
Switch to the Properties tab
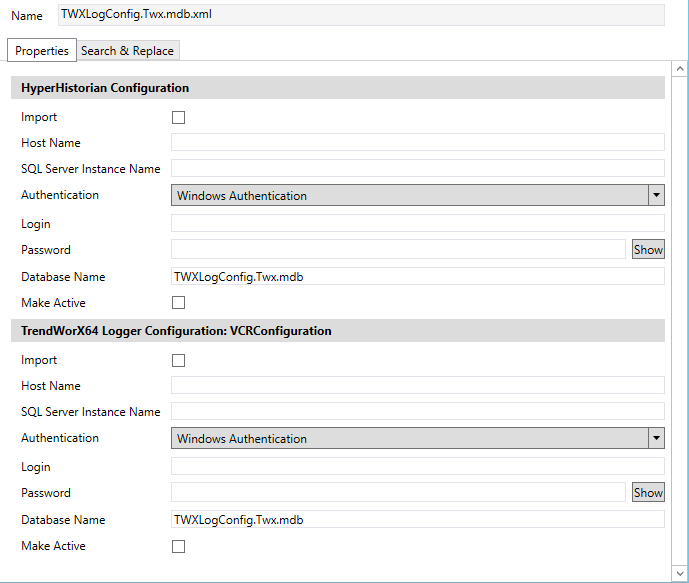[x=42, y=50]
